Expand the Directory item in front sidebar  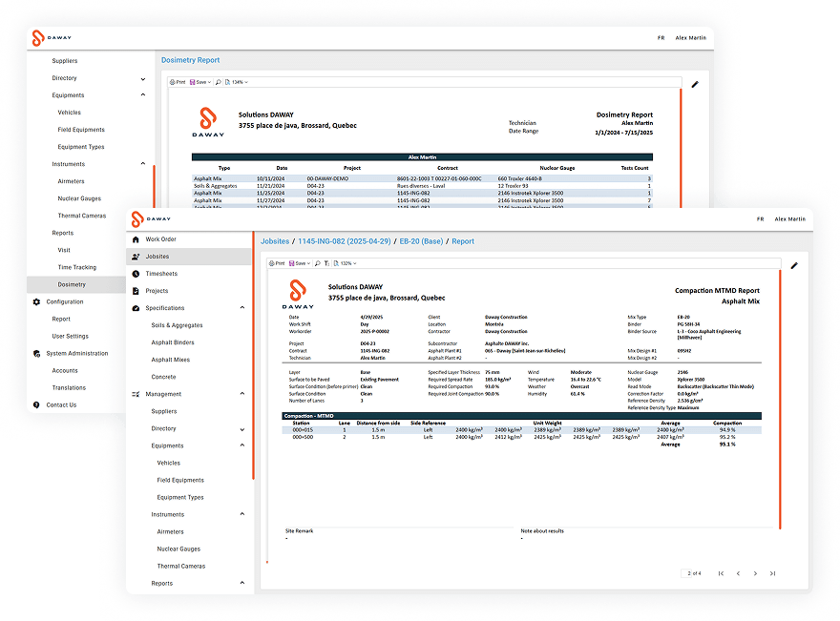coord(241,428)
